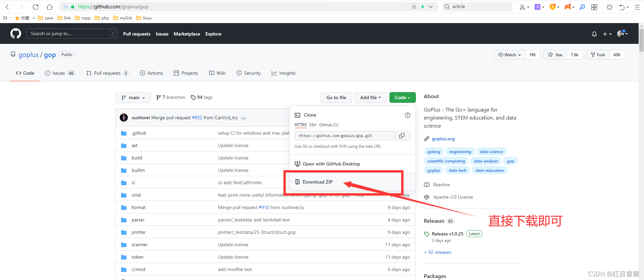Click Marketplace in header
644x280 pixels.
pyautogui.click(x=187, y=34)
